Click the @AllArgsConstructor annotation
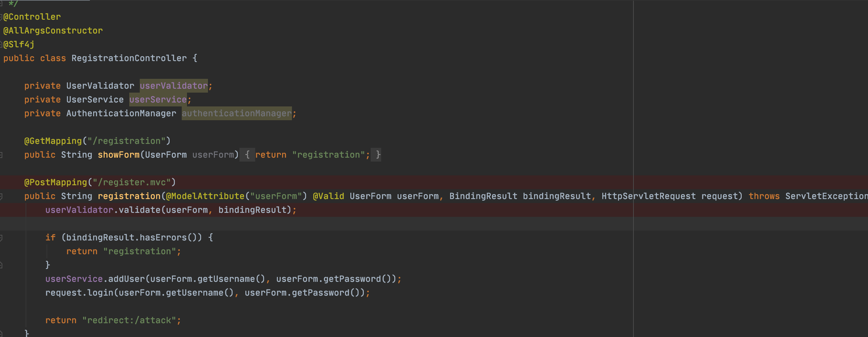Image resolution: width=868 pixels, height=337 pixels. point(53,31)
